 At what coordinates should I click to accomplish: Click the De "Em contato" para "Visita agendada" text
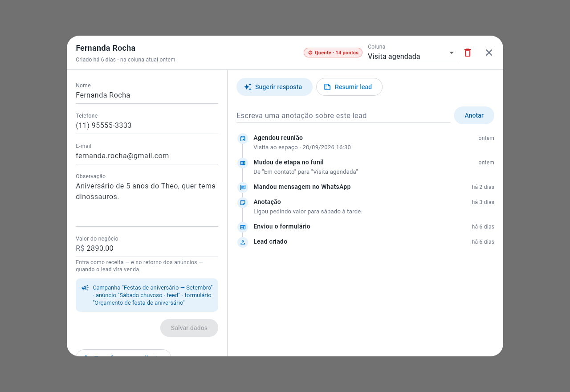[305, 172]
